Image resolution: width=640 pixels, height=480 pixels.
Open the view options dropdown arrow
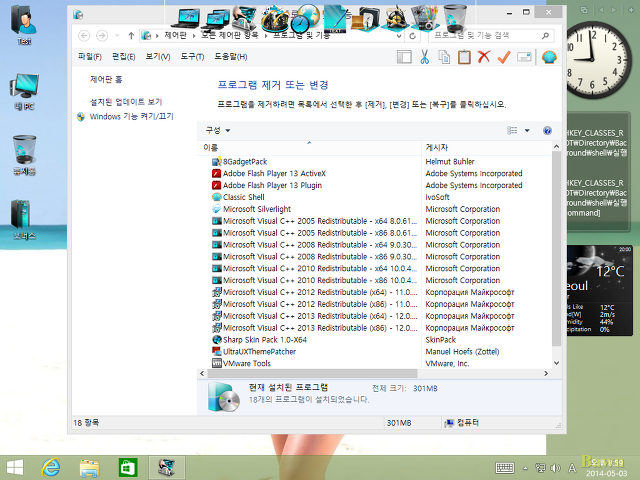click(527, 131)
